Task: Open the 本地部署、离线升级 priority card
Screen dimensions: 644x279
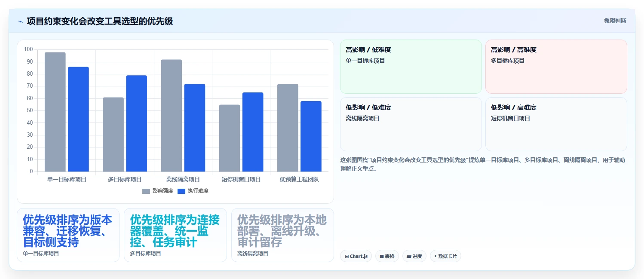Action: pyautogui.click(x=282, y=235)
